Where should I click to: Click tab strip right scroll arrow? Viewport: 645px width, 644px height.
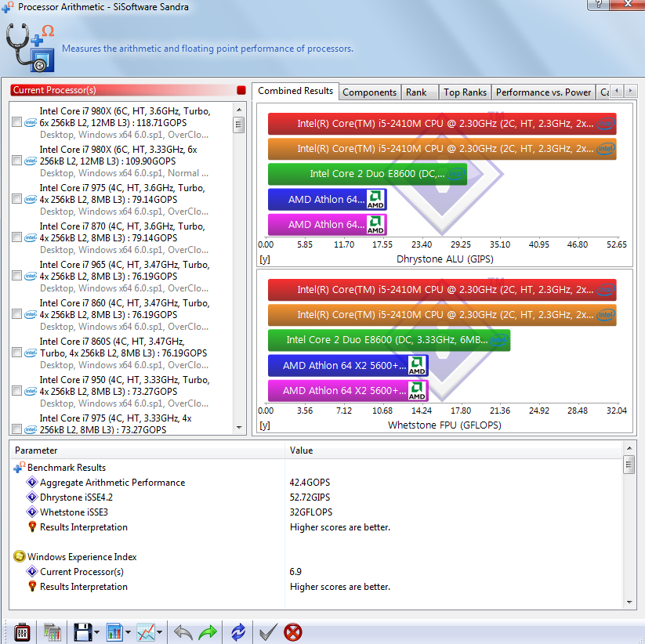click(630, 91)
